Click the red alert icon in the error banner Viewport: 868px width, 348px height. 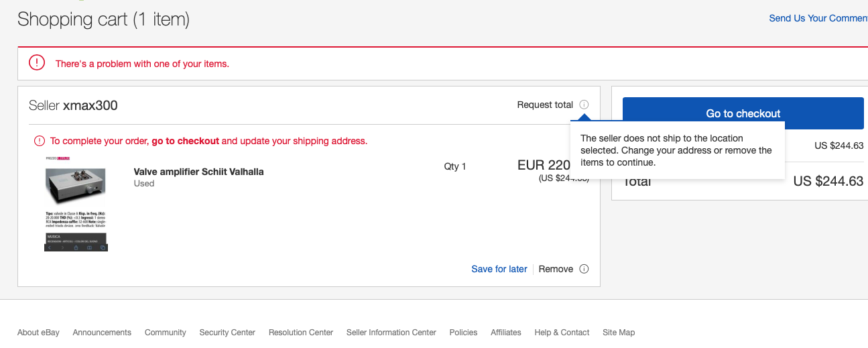[36, 63]
